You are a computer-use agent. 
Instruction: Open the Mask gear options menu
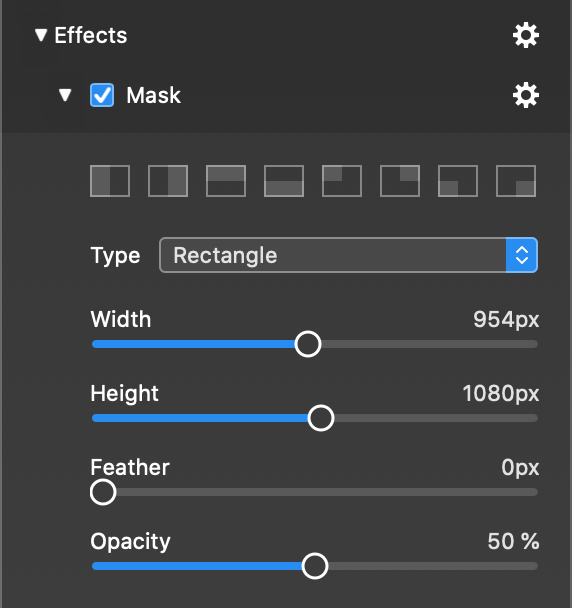[x=526, y=95]
